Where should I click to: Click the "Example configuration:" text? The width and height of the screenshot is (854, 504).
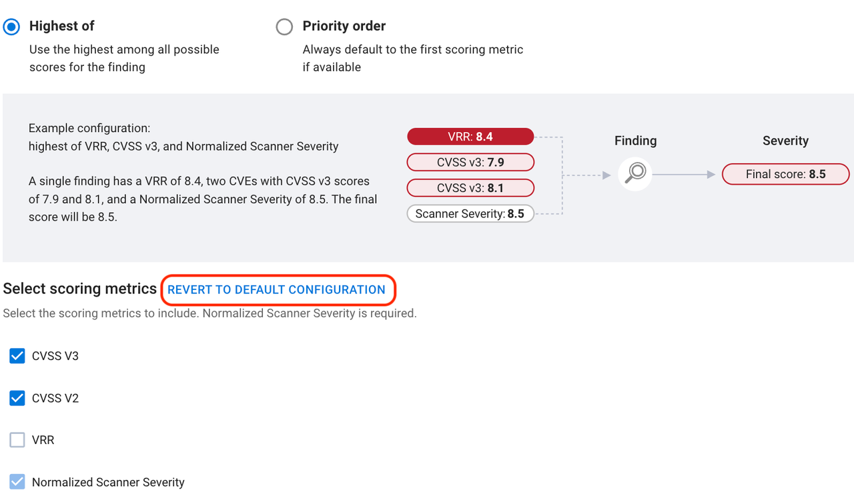89,128
